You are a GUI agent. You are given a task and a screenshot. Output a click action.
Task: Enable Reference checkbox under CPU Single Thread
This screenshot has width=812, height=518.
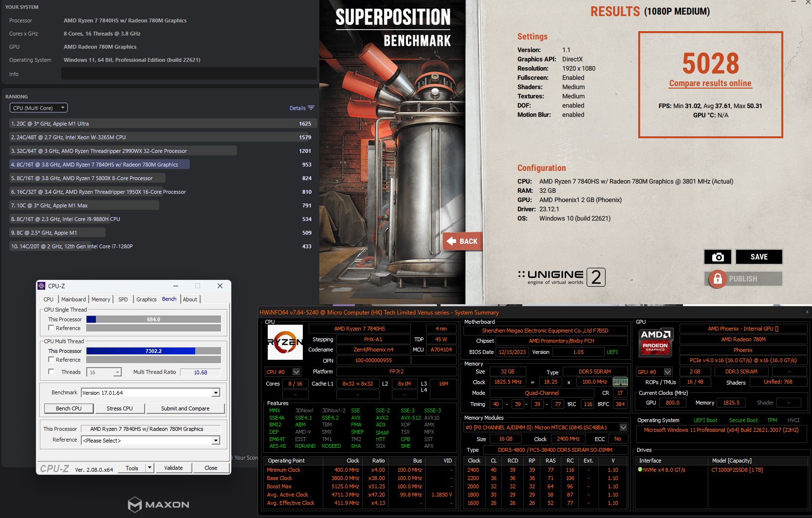[51, 328]
